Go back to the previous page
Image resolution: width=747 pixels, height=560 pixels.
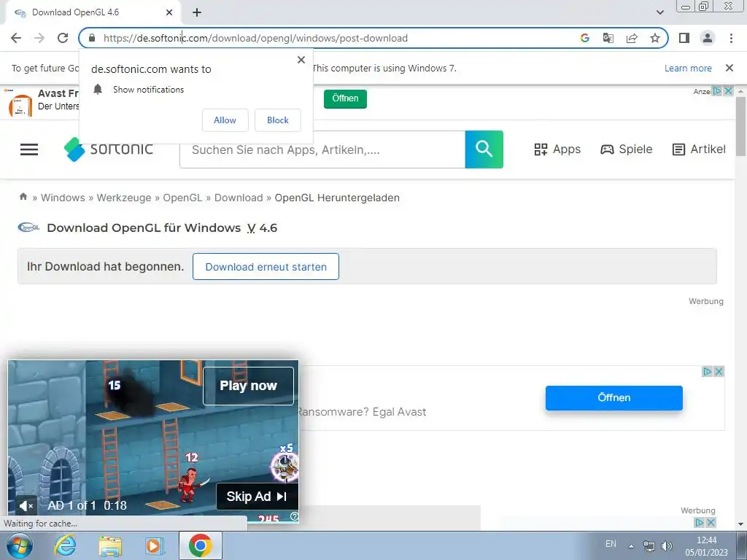pos(16,38)
